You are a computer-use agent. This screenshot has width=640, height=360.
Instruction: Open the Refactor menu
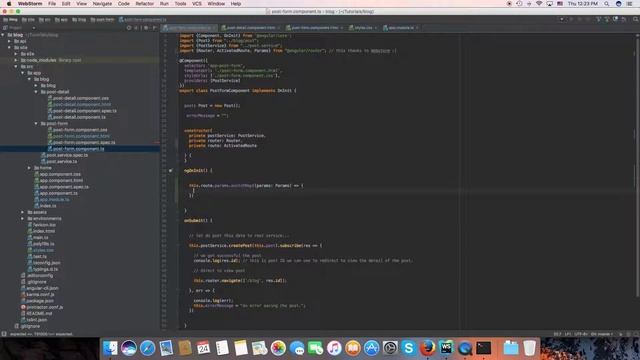pyautogui.click(x=144, y=4)
